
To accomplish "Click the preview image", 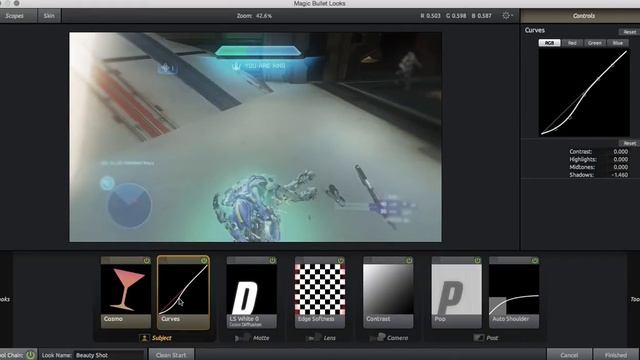I will point(255,137).
